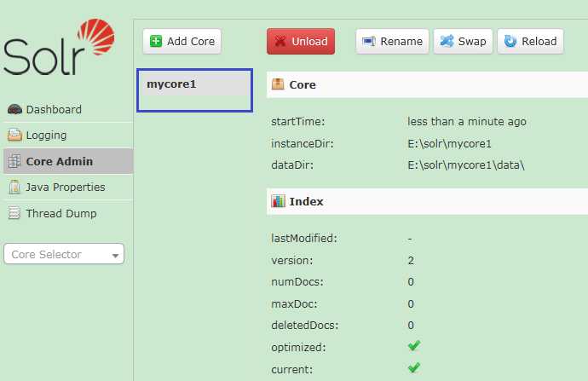This screenshot has width=588, height=381.
Task: Click the Unload button label
Action: pos(309,41)
